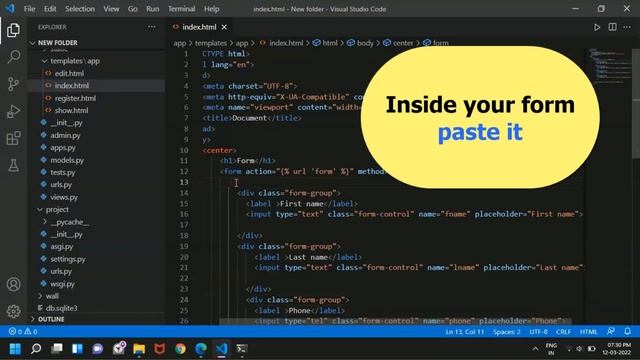This screenshot has width=640, height=360.
Task: Open the Manage gear settings icon
Action: tap(13, 311)
